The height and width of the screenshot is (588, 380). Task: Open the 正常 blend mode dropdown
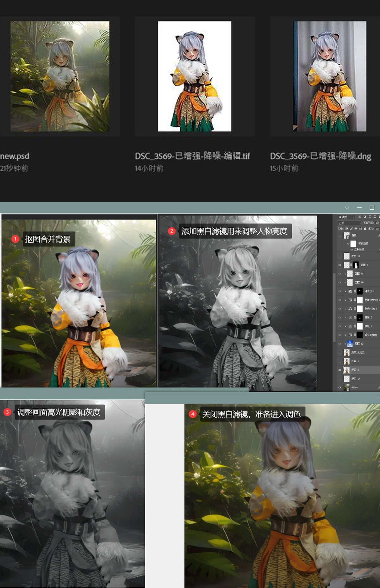pyautogui.click(x=350, y=223)
